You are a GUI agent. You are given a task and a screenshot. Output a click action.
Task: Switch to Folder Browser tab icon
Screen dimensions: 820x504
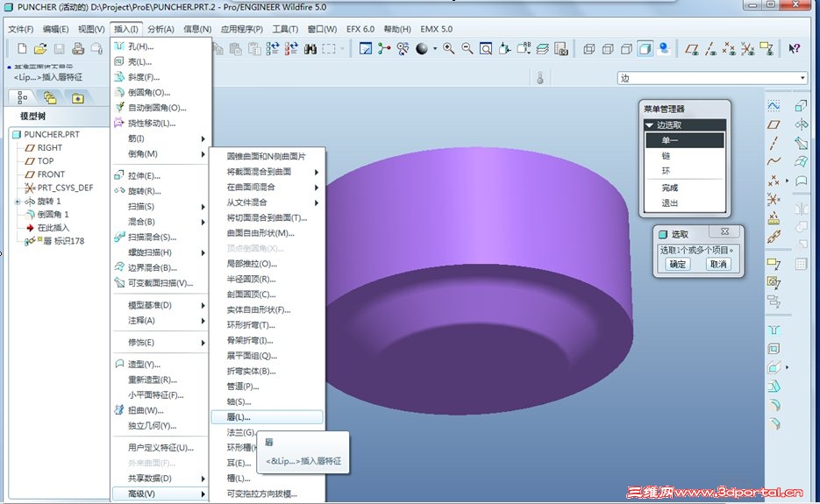(x=50, y=97)
